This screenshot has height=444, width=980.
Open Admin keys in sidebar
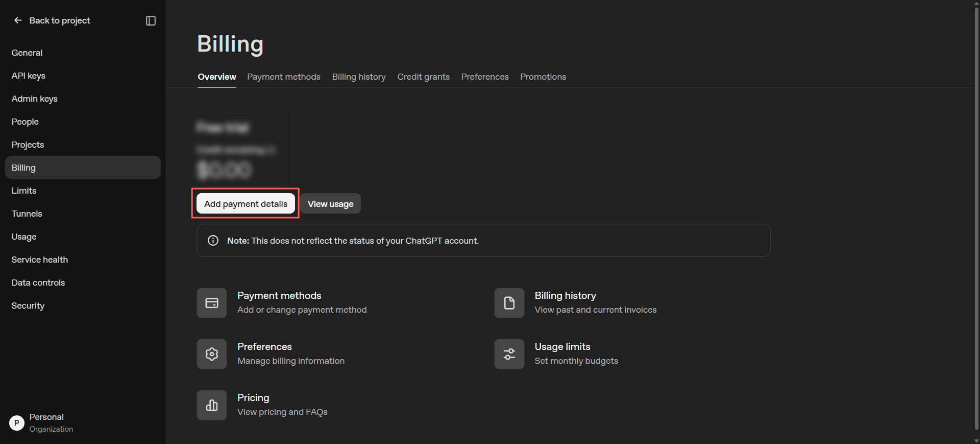[83, 99]
